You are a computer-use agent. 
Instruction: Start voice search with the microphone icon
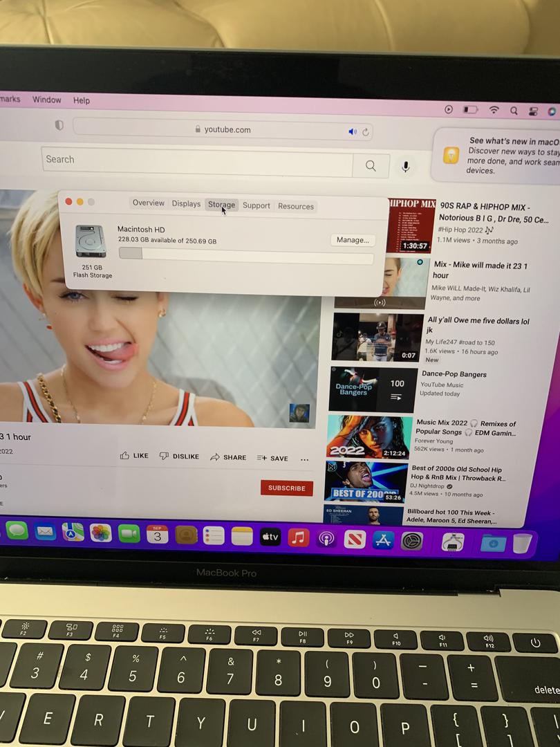[405, 167]
